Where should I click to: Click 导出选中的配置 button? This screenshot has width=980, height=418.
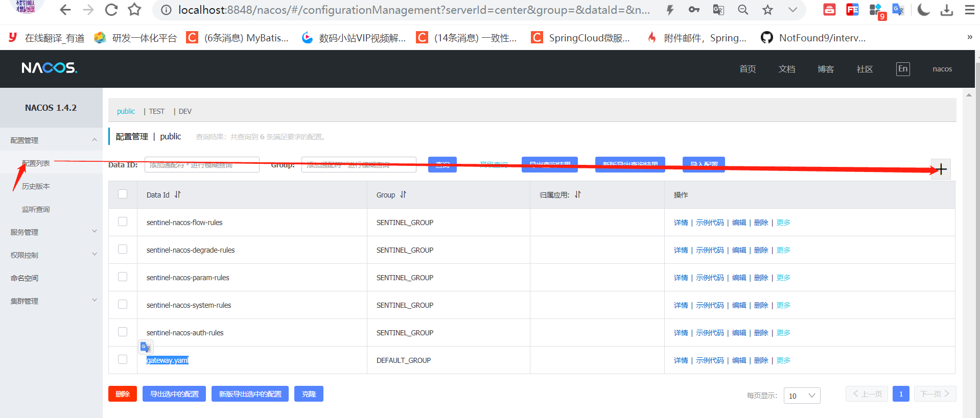pyautogui.click(x=174, y=394)
